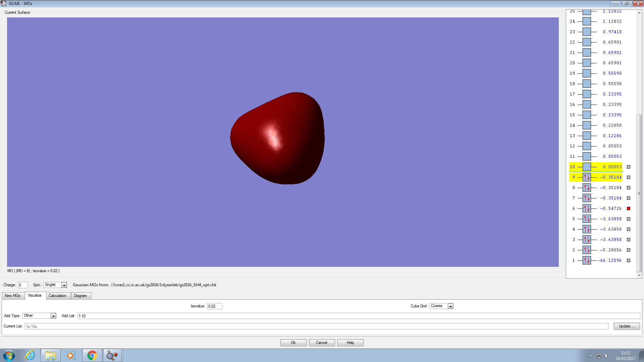
Task: Click the Isovalue input field
Action: [x=214, y=306]
